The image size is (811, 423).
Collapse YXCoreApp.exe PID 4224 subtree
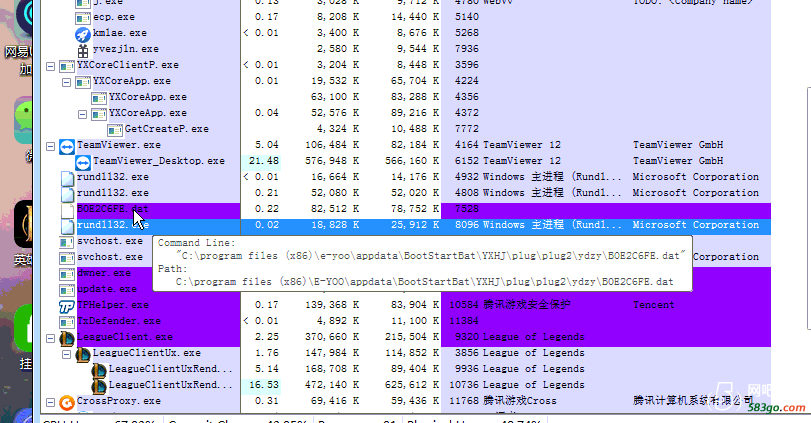pyautogui.click(x=66, y=82)
